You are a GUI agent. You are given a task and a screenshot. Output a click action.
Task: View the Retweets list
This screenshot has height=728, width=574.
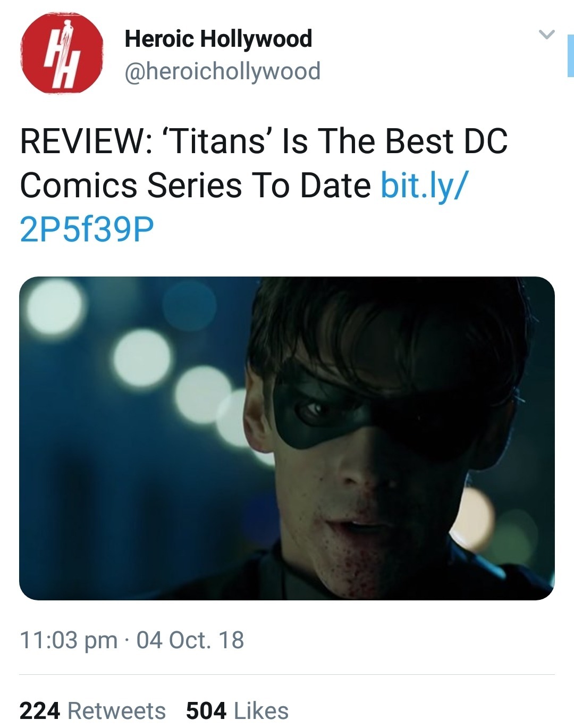coord(117,711)
